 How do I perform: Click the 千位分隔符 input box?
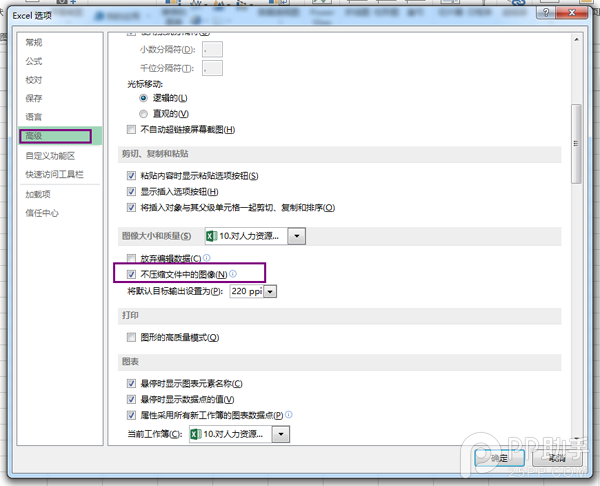pyautogui.click(x=212, y=68)
